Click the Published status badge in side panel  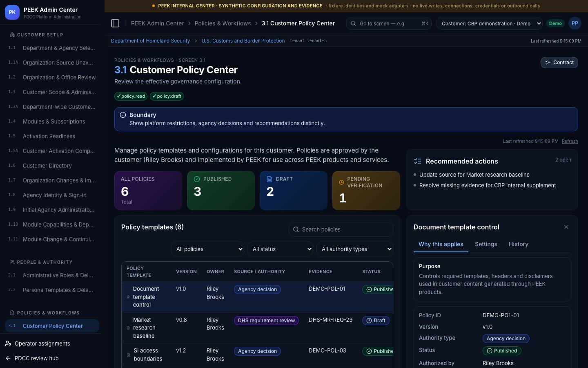point(502,351)
